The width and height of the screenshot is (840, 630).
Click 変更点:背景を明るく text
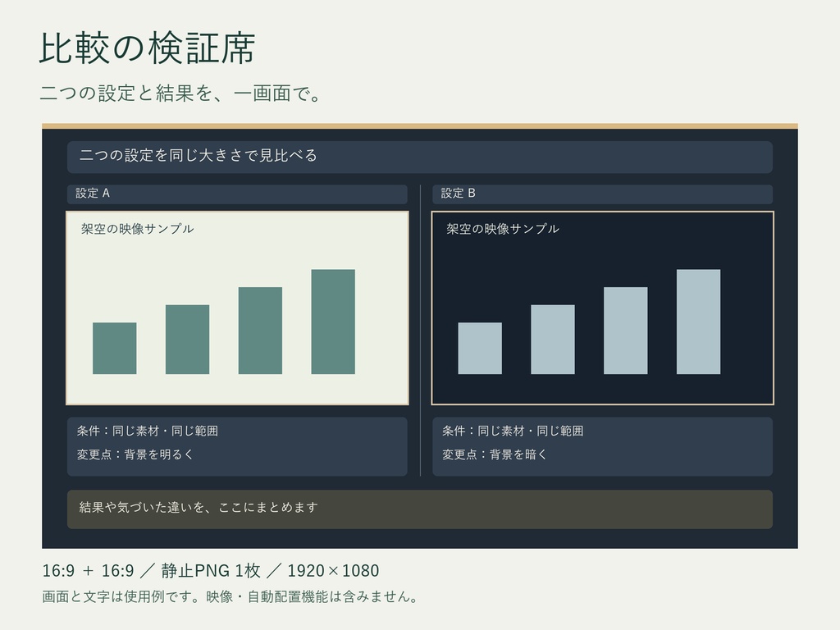135,454
